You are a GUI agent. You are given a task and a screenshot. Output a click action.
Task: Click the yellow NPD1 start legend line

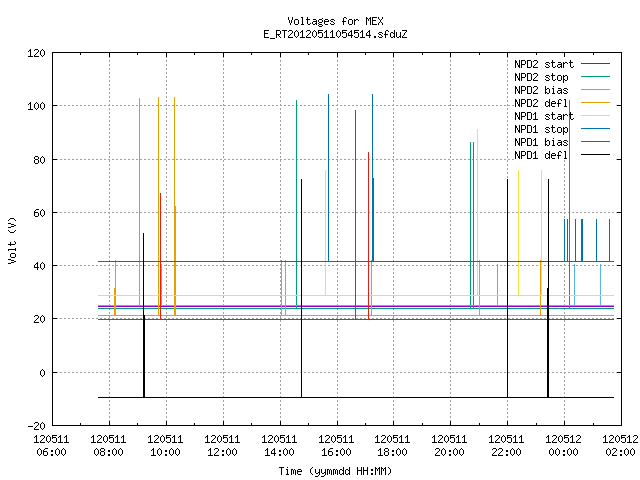[x=595, y=116]
